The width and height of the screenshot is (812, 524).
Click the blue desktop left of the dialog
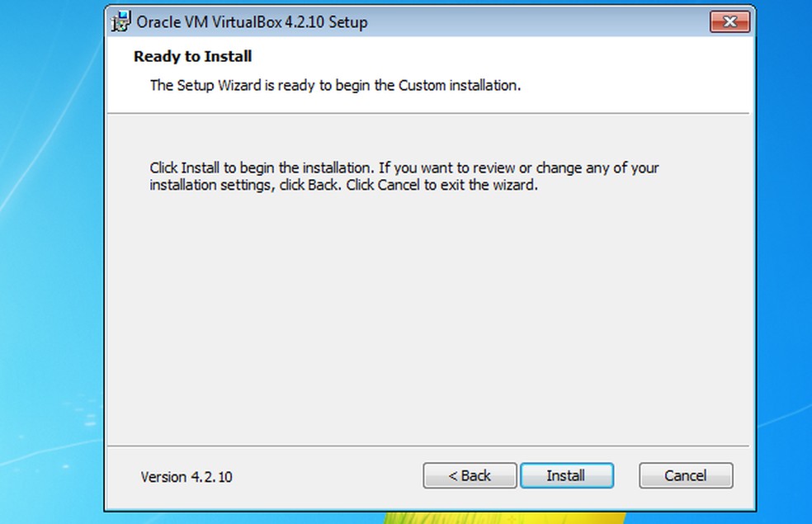(50, 248)
